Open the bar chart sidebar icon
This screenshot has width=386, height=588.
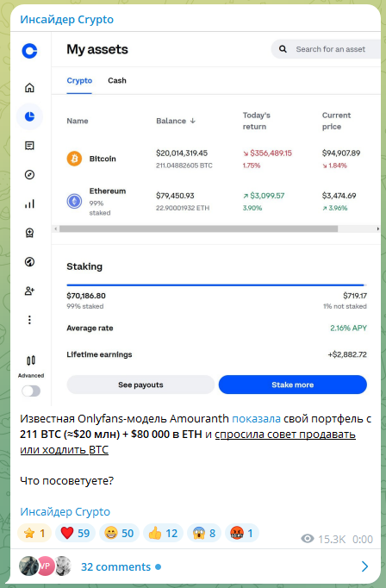29,203
